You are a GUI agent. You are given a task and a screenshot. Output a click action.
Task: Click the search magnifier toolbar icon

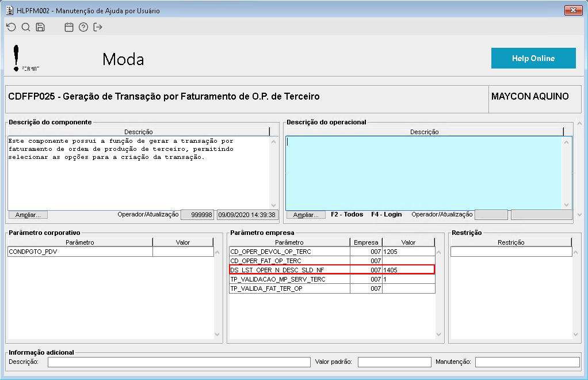coord(26,27)
